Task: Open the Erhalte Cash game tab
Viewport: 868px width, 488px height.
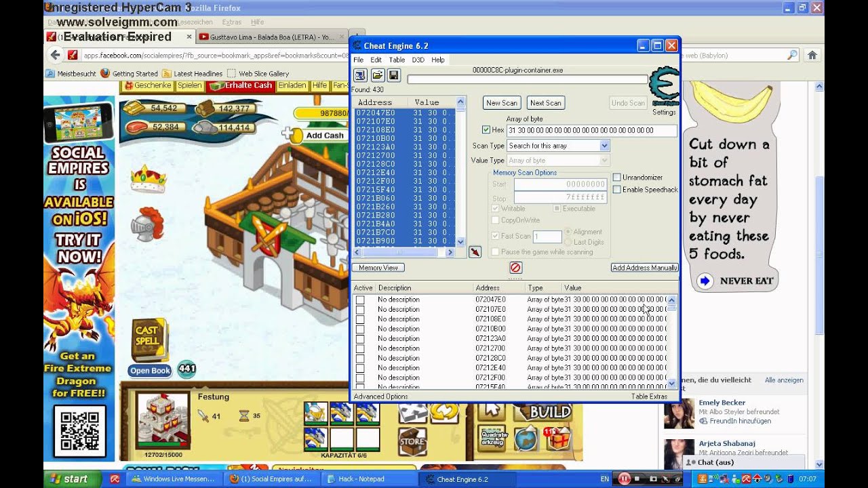Action: pos(240,85)
